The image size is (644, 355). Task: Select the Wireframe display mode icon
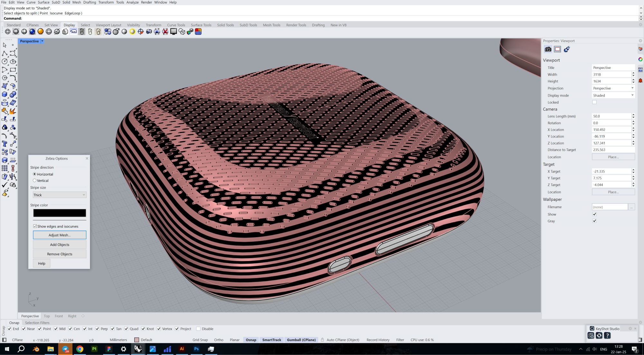pyautogui.click(x=8, y=32)
